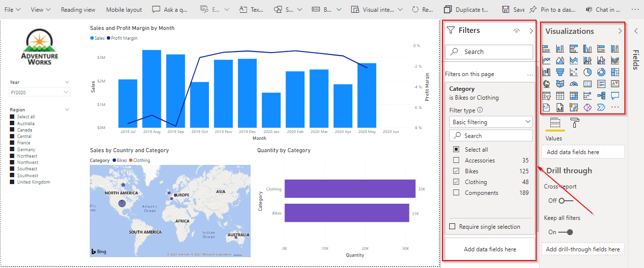The image size is (644, 268).
Task: Click the Filters pane search box
Action: click(x=489, y=52)
